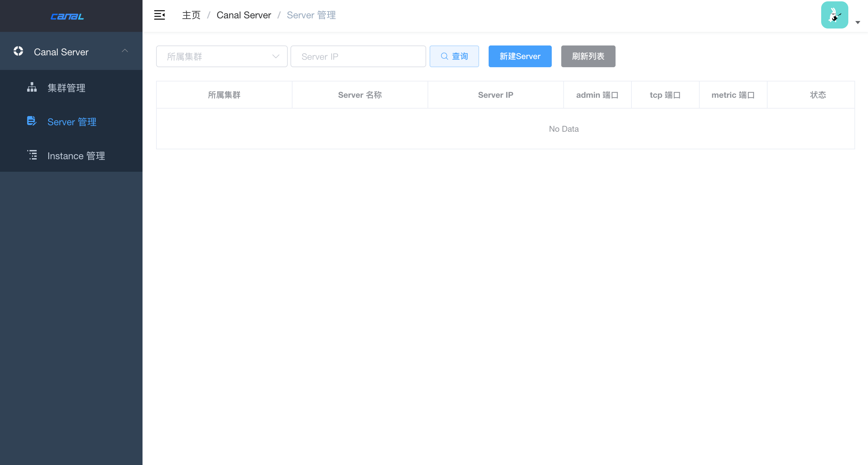Click the Instance 管理 list icon
Screen dimensions: 868x465
32,155
